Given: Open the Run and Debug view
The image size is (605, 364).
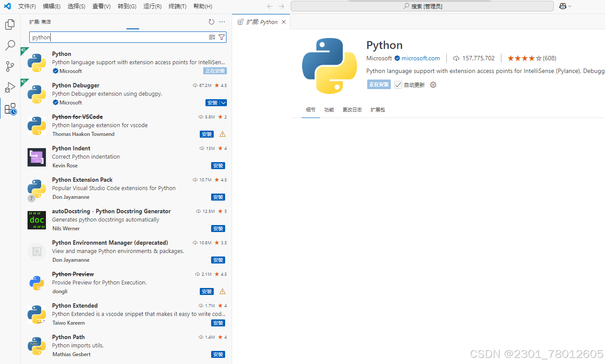Looking at the screenshot, I should click(10, 87).
